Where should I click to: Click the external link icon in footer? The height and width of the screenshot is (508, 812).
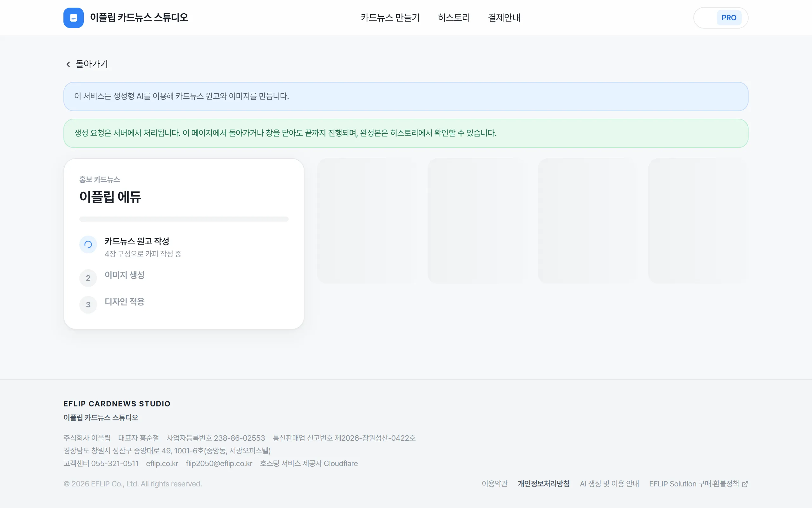[x=745, y=484]
